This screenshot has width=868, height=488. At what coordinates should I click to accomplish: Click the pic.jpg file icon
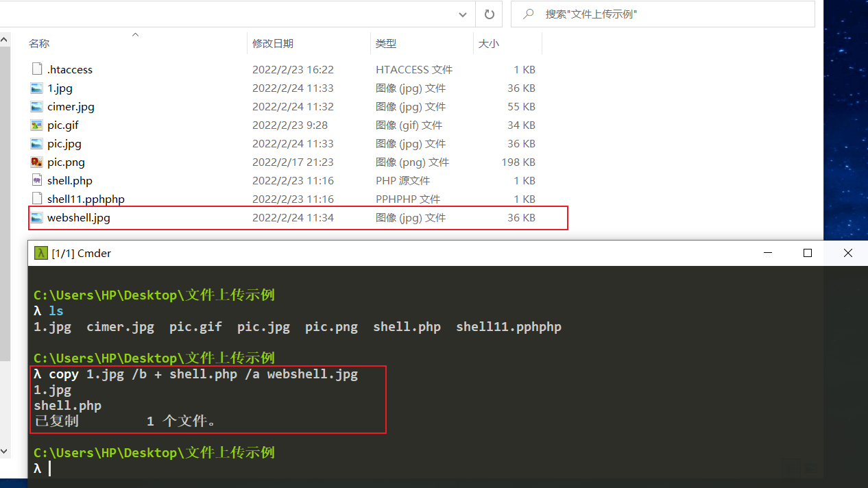tap(37, 143)
